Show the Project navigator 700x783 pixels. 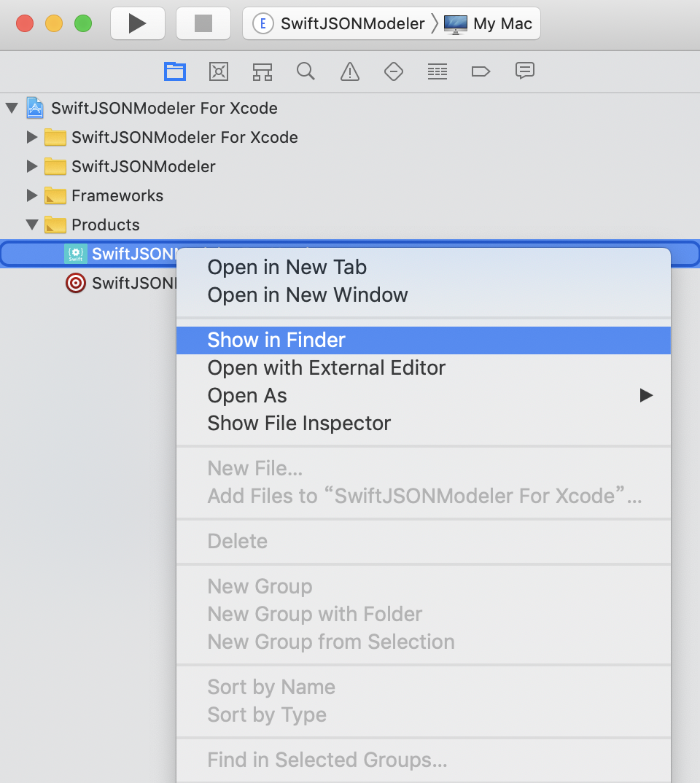click(175, 71)
